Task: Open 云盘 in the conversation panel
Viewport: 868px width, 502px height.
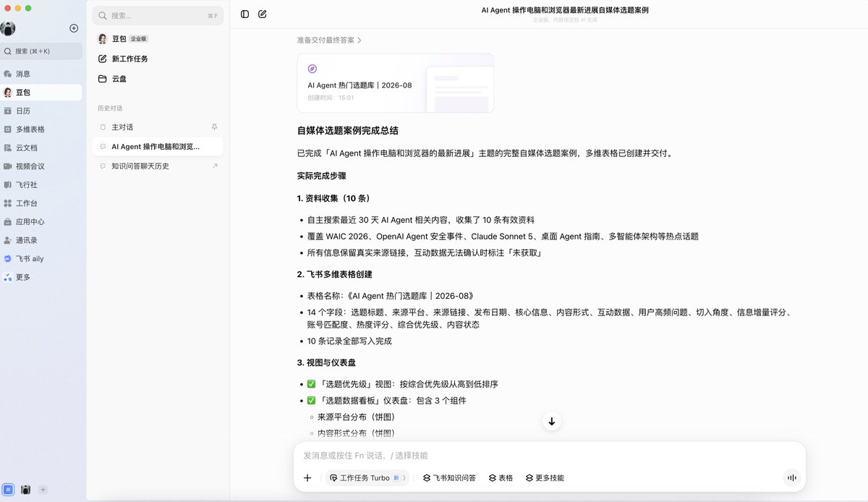Action: pyautogui.click(x=158, y=79)
